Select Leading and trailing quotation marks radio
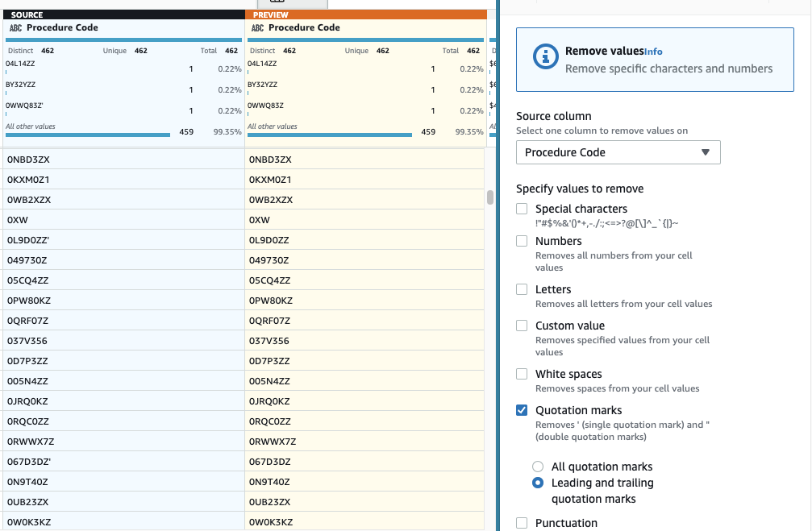Screen dimensions: 812x531 click(x=538, y=483)
